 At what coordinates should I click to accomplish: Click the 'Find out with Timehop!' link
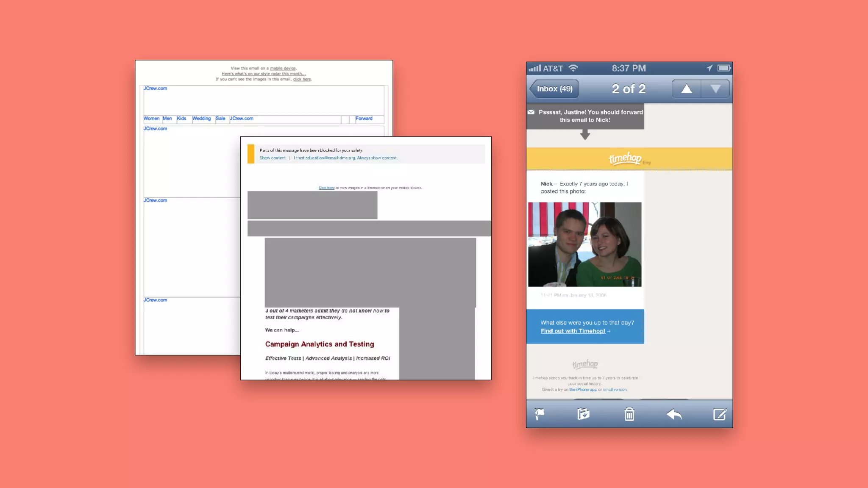coord(573,331)
